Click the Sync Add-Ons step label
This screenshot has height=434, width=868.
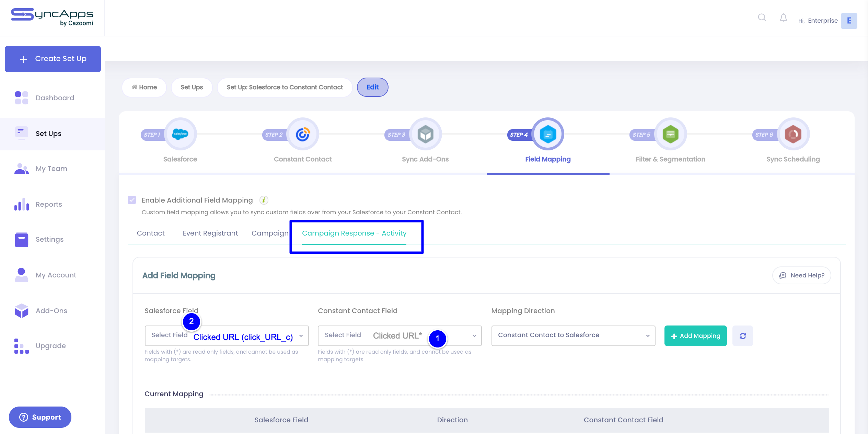pos(425,159)
